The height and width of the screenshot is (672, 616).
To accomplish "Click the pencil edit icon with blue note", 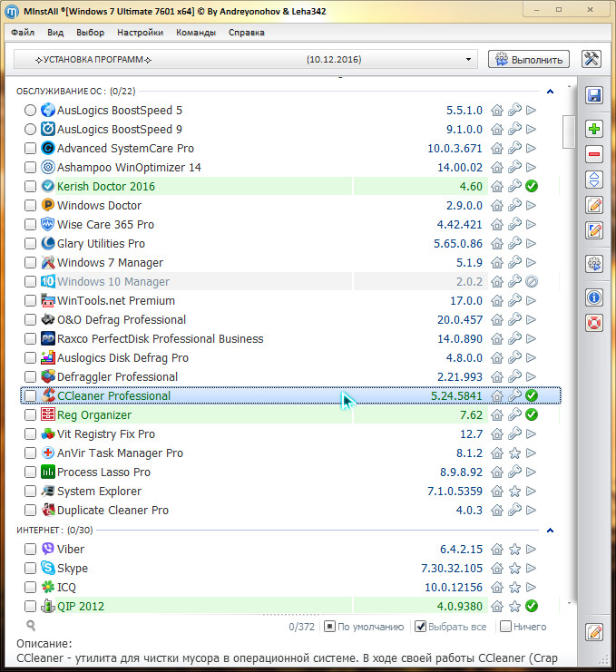I will click(x=594, y=230).
